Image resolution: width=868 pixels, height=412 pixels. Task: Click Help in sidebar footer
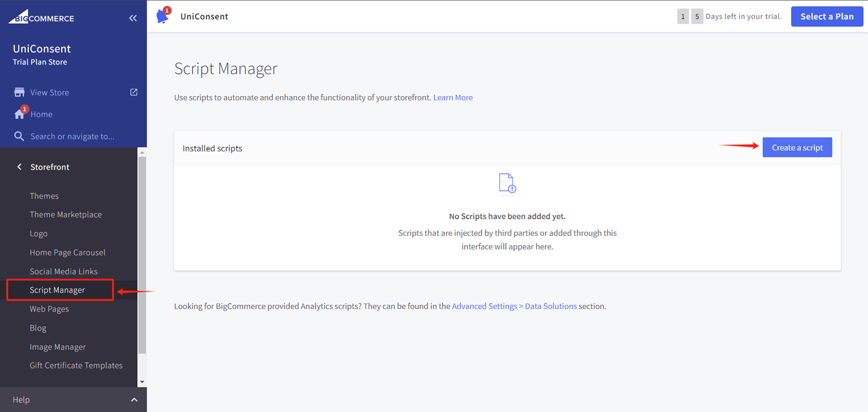tap(21, 400)
